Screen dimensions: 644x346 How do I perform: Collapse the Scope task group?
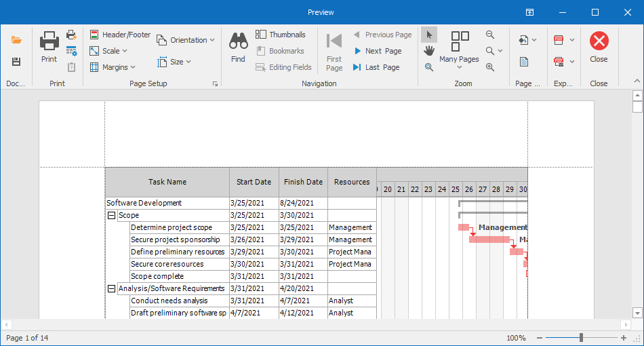coord(111,215)
